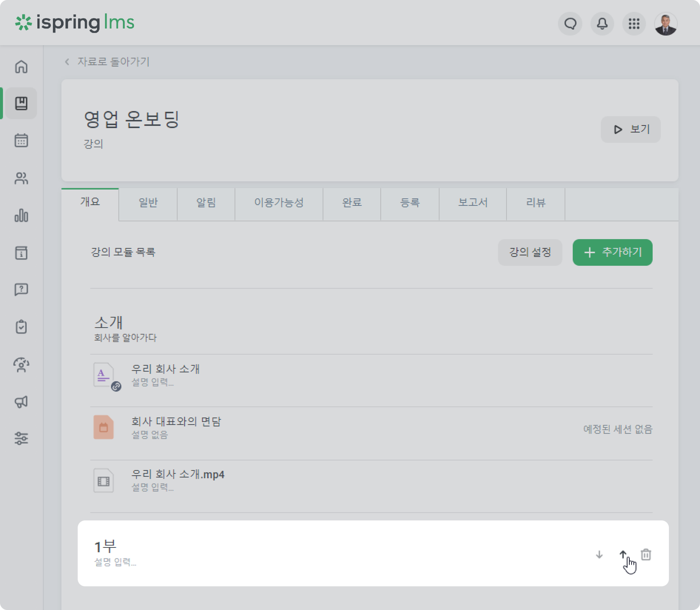Image resolution: width=700 pixels, height=610 pixels.
Task: Move the 1부 section up
Action: coord(623,554)
